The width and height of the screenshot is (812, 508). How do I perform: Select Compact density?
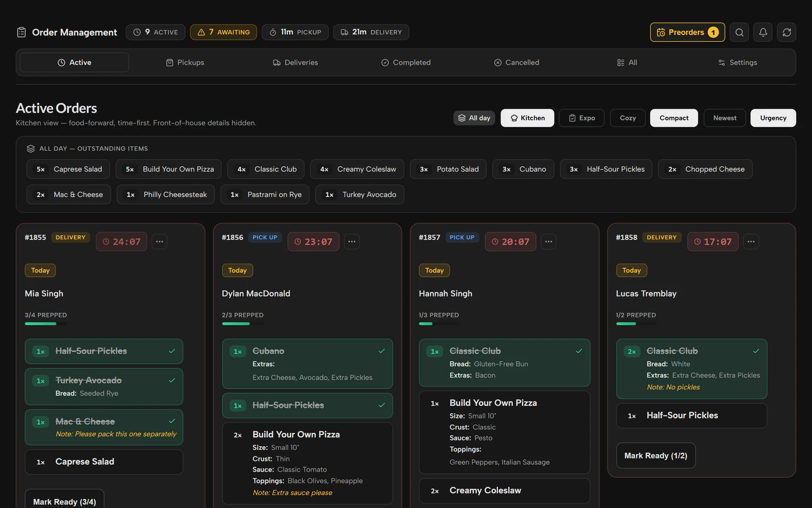click(x=674, y=118)
